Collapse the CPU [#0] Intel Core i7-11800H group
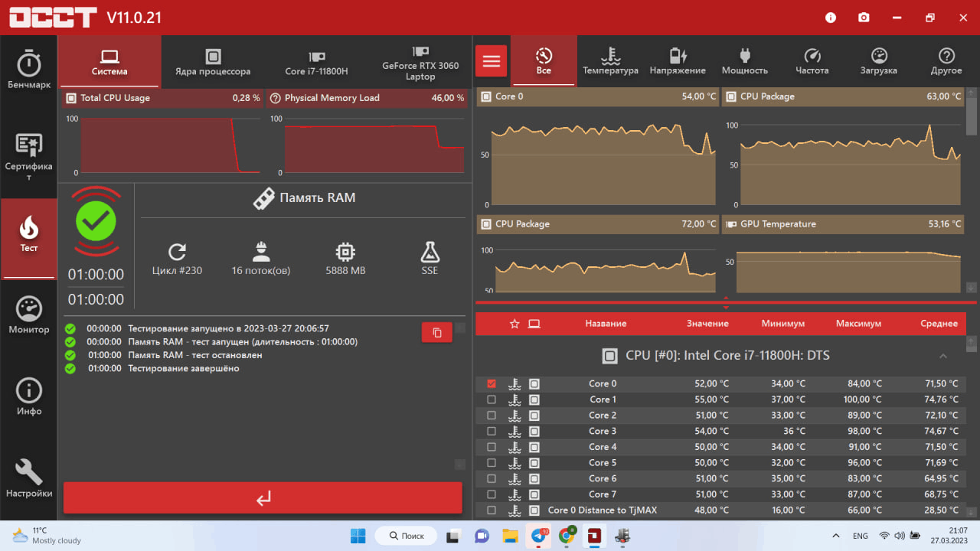Image resolution: width=980 pixels, height=551 pixels. tap(943, 356)
